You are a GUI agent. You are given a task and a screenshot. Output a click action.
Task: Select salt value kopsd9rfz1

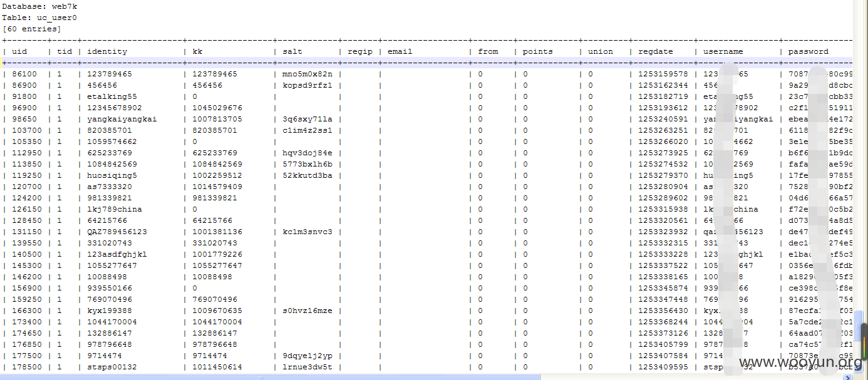tap(307, 85)
